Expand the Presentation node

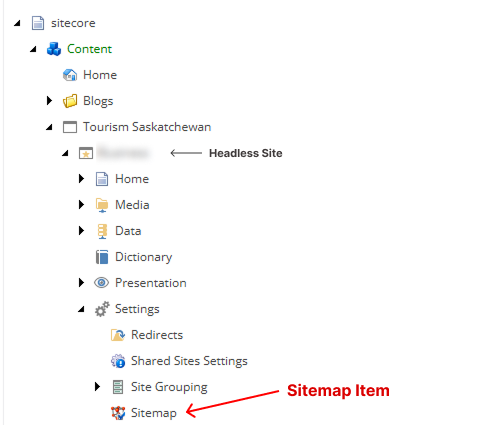click(81, 283)
